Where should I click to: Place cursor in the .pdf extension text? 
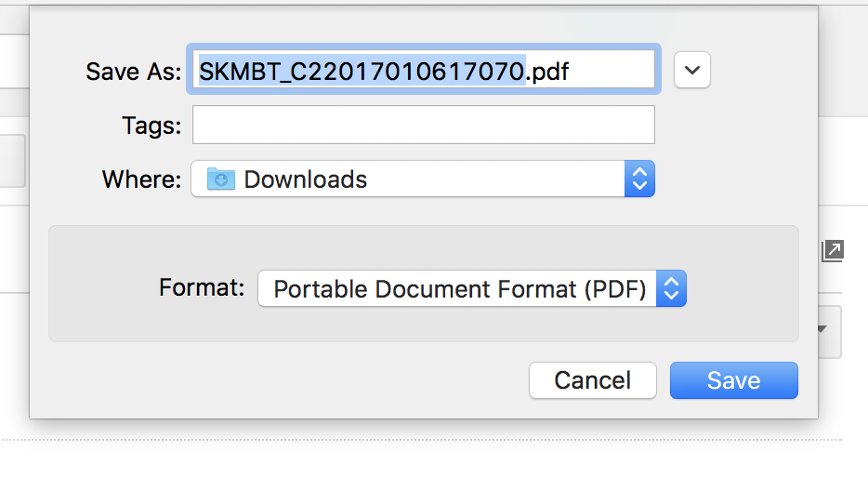coord(548,71)
